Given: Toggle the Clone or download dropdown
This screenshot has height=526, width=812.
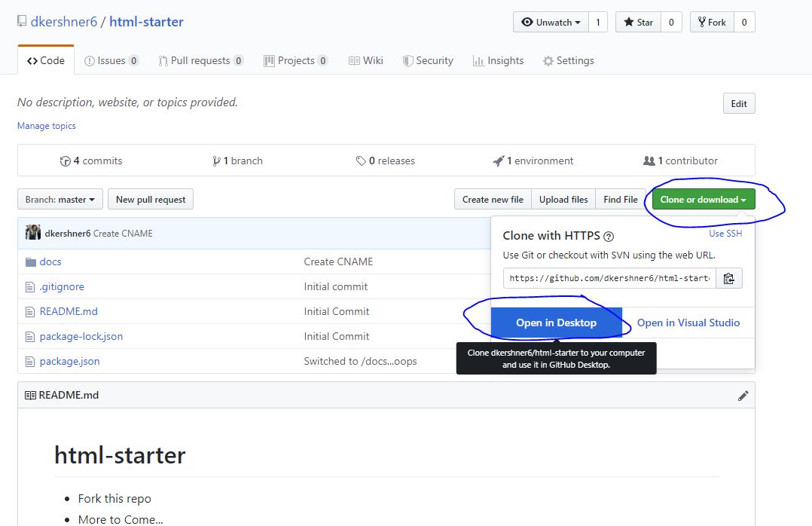Looking at the screenshot, I should pyautogui.click(x=704, y=199).
